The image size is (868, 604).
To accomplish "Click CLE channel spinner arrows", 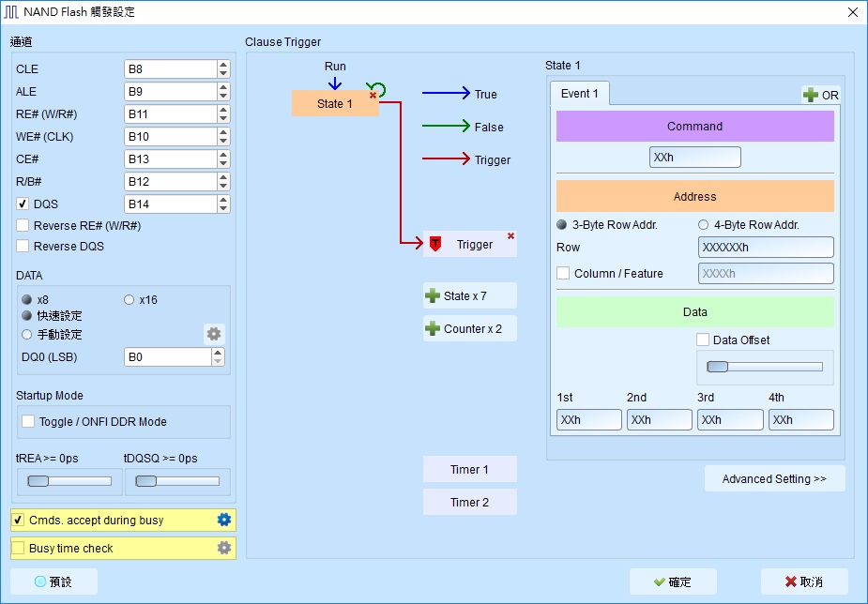I will click(x=223, y=68).
